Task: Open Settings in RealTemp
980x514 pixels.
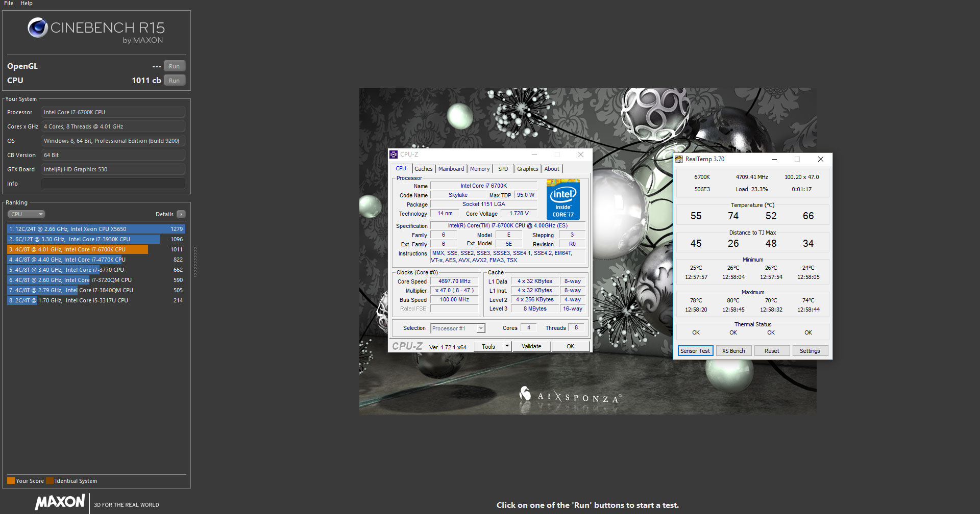Action: [x=810, y=351]
